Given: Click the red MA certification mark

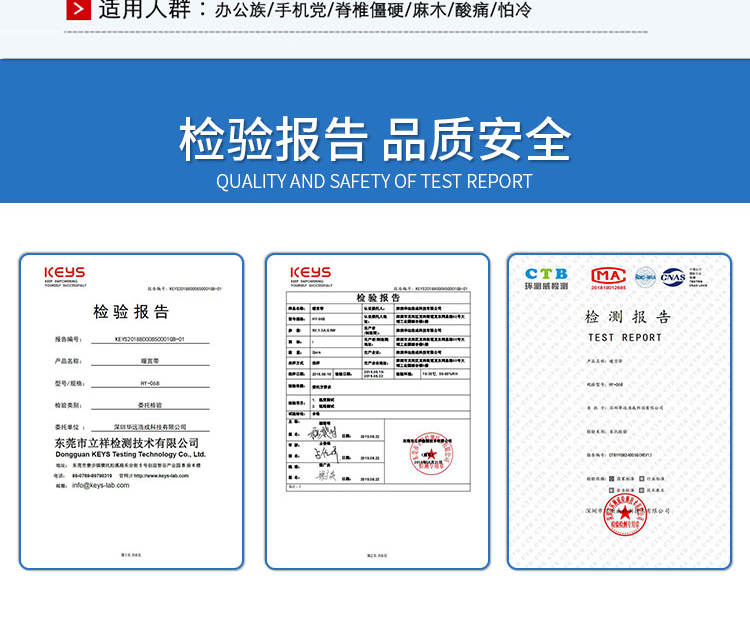Looking at the screenshot, I should click(x=608, y=276).
